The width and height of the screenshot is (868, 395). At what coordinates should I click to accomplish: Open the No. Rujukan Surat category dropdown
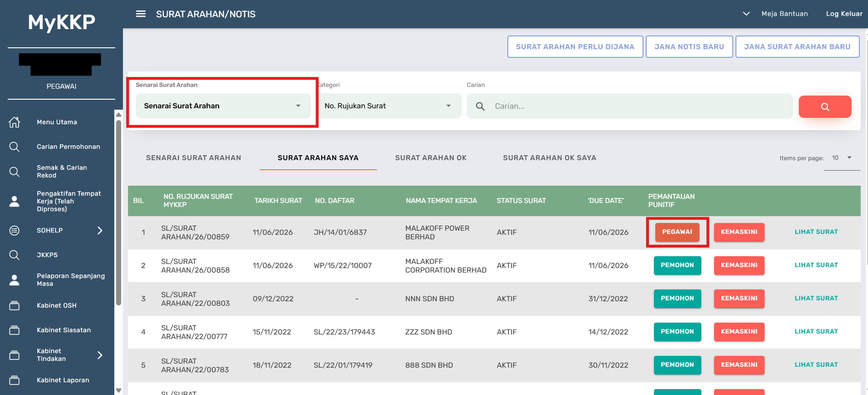(389, 106)
